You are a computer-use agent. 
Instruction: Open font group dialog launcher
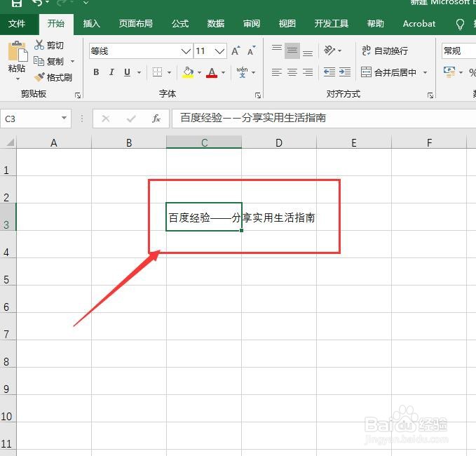click(258, 95)
